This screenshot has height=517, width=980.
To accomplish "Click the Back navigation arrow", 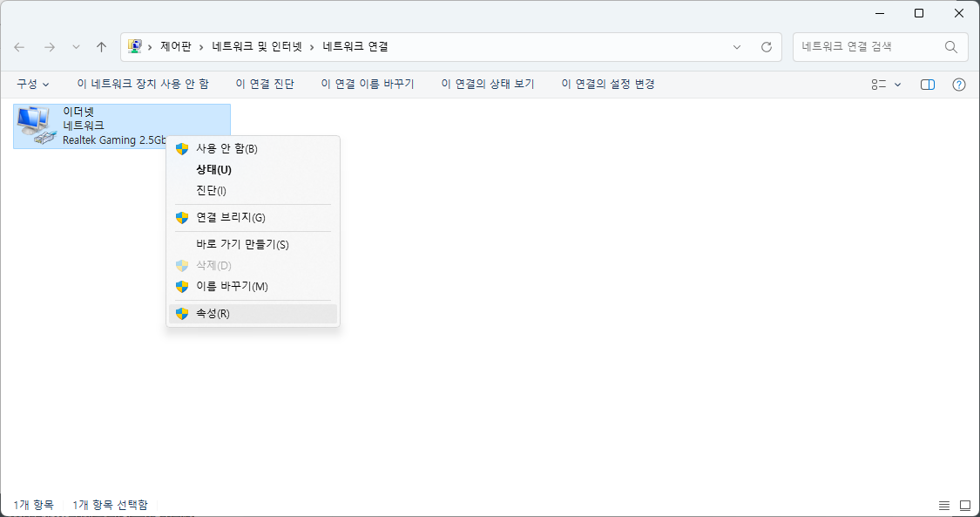I will click(x=18, y=47).
